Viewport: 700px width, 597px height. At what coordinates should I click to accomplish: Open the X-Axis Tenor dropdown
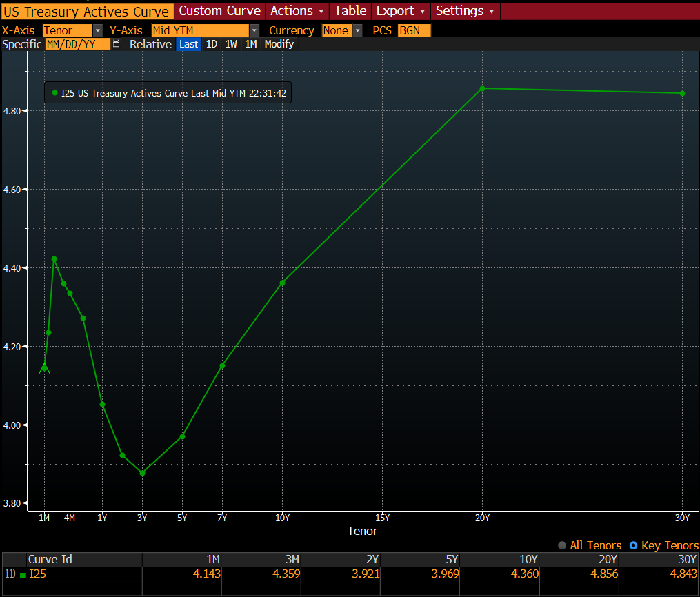[96, 30]
